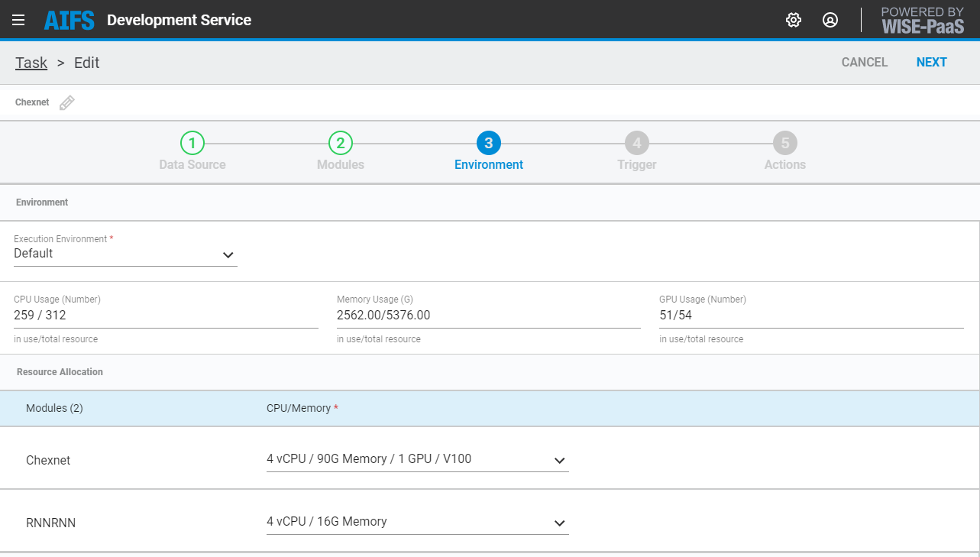
Task: Open Chexnet CPU/Memory dropdown
Action: pos(418,460)
